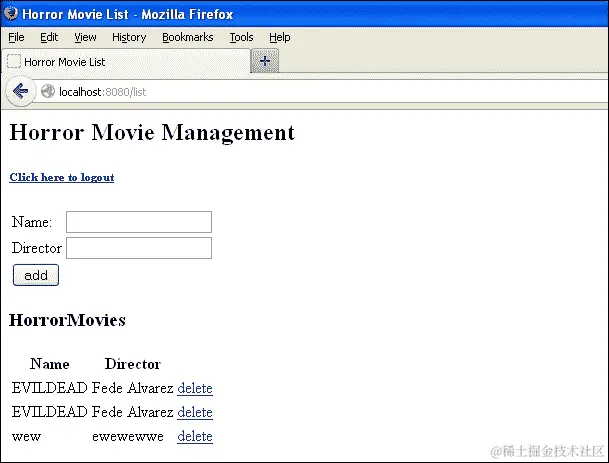Click the browser back arrow button
Viewport: 609px width, 463px height.
pos(20,91)
